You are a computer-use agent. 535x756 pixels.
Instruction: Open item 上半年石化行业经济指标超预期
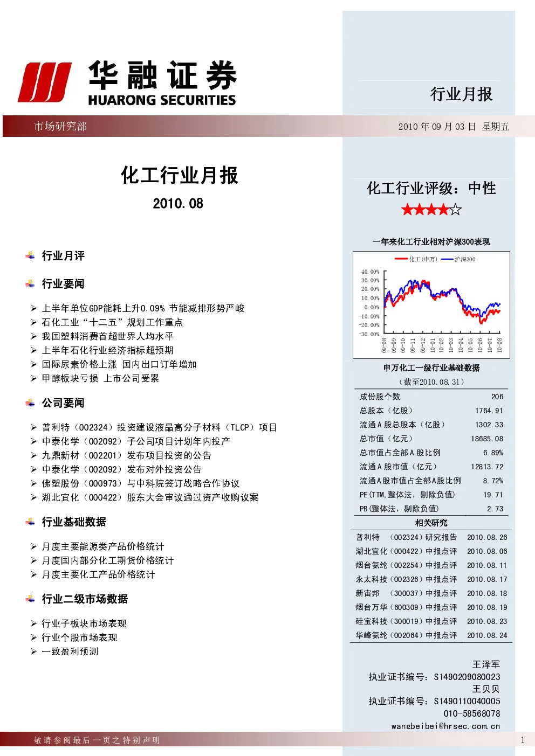click(x=108, y=350)
